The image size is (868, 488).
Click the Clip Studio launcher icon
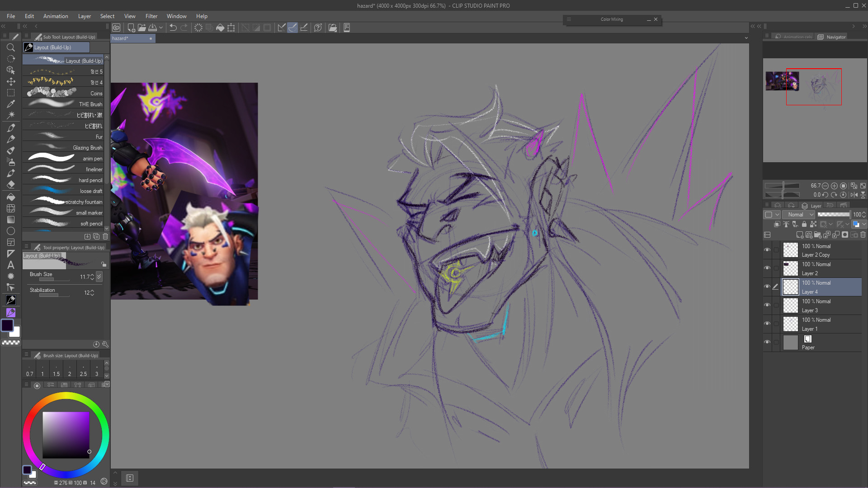pos(116,28)
